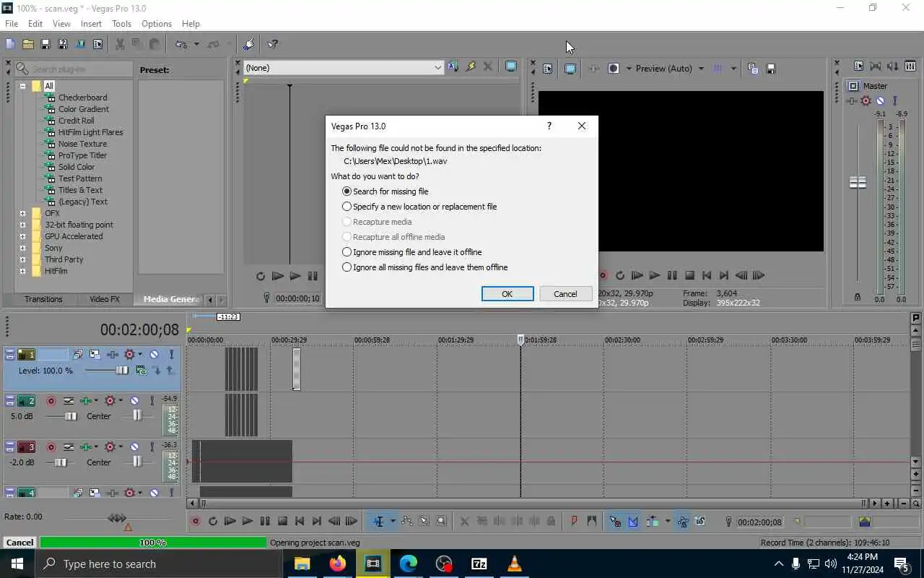
Task: Click the Zoom Edit tool magnifier icon
Action: click(x=442, y=521)
